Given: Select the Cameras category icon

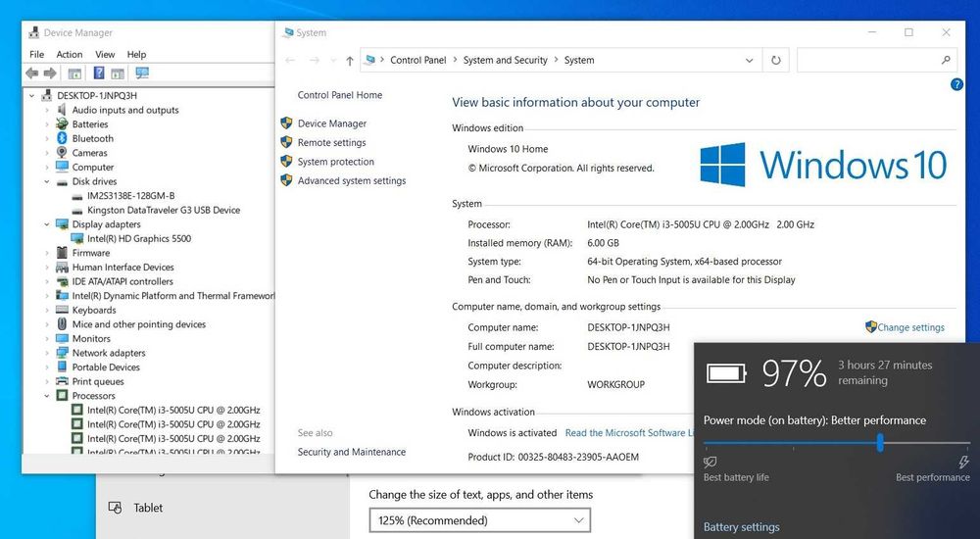Looking at the screenshot, I should (x=62, y=153).
